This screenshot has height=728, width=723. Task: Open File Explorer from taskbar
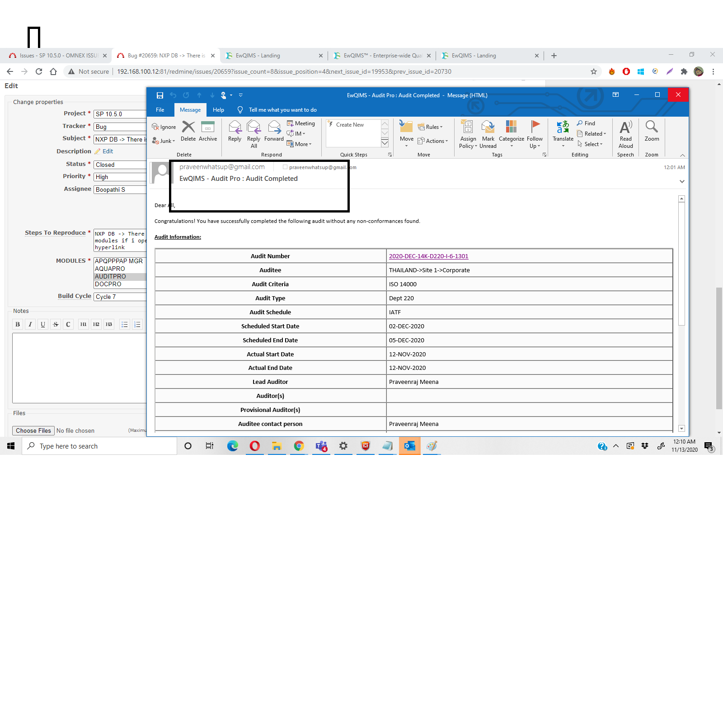tap(277, 446)
